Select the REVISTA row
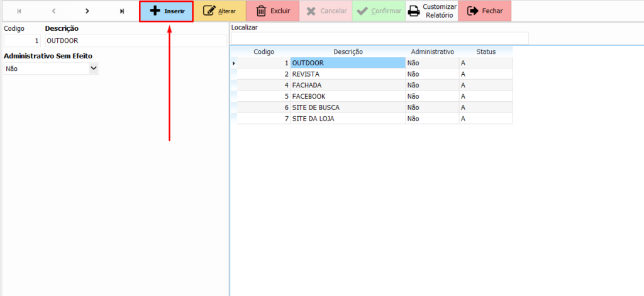644x296 pixels. coord(347,74)
